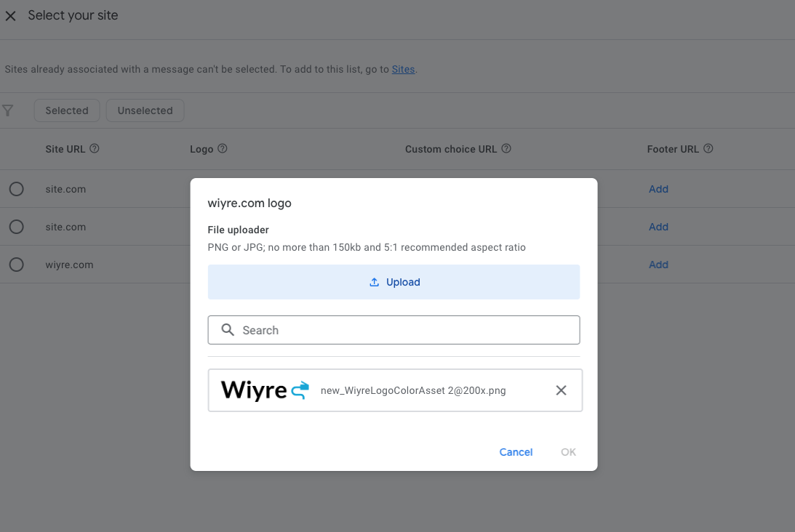This screenshot has width=795, height=532.
Task: Show help for Site URL column
Action: tap(95, 148)
